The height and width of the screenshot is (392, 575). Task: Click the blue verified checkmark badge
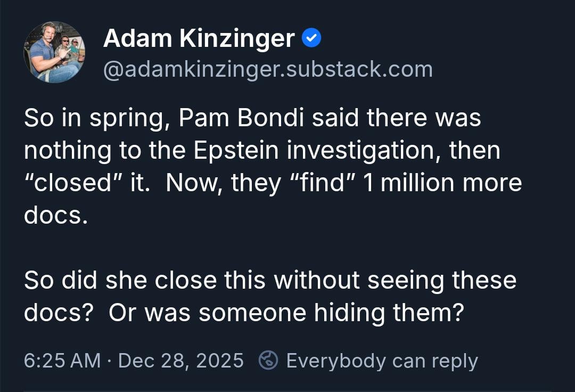pyautogui.click(x=311, y=38)
